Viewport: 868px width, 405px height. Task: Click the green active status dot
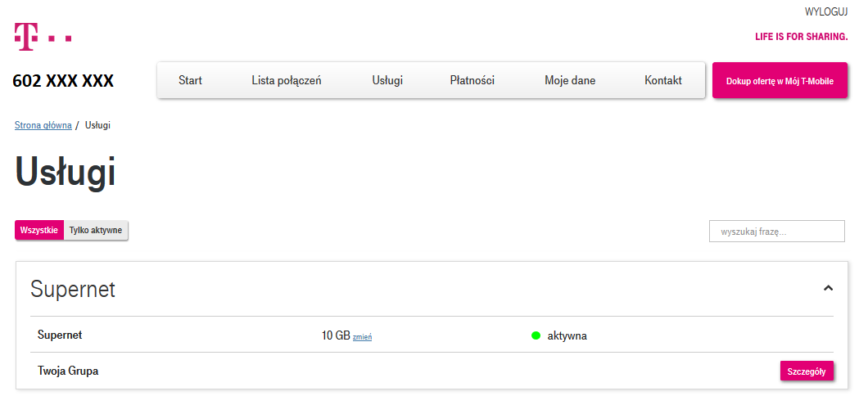536,335
